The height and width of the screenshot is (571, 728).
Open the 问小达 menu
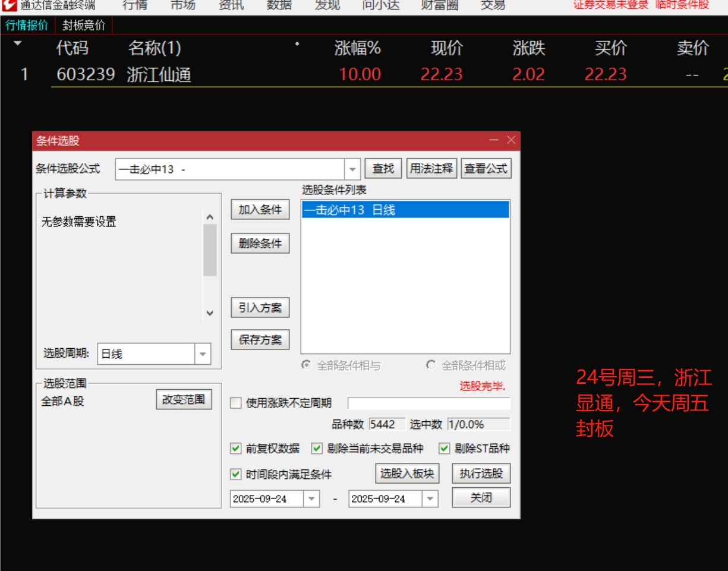pos(381,5)
